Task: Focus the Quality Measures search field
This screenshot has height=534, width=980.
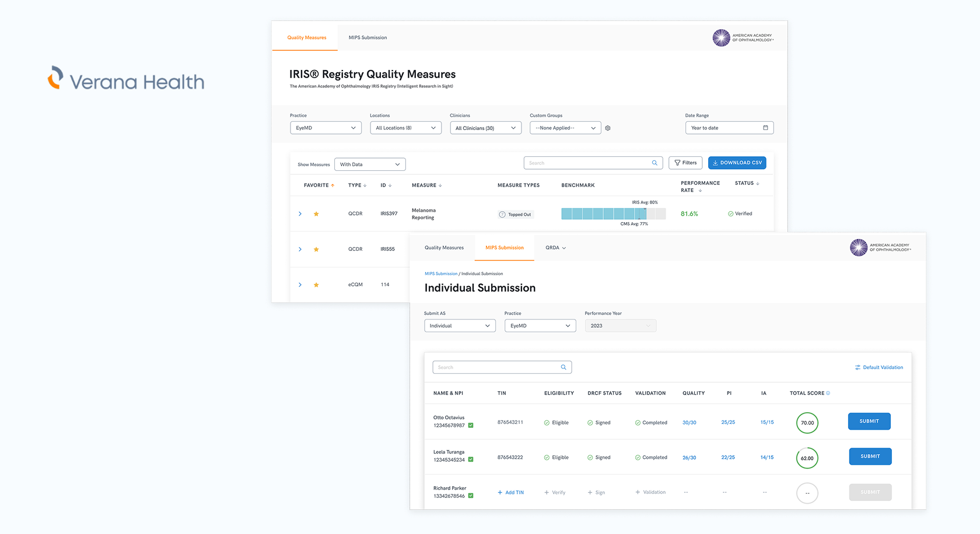Action: [x=593, y=163]
